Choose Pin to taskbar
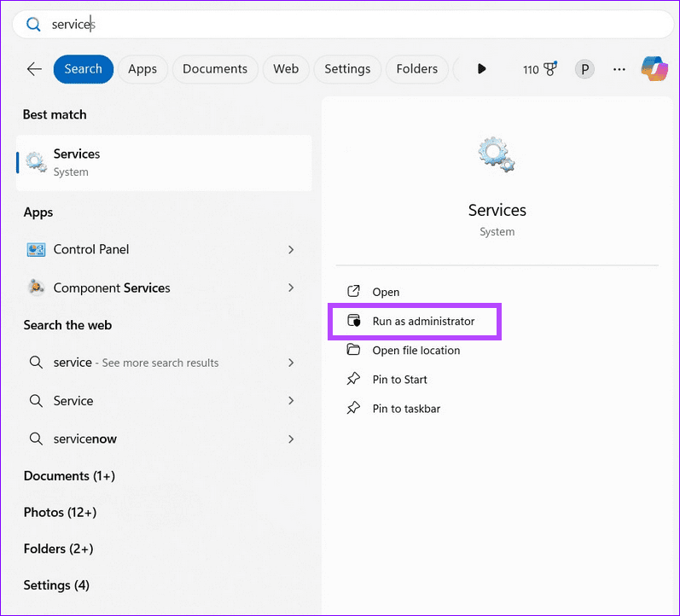The width and height of the screenshot is (680, 616). click(406, 409)
